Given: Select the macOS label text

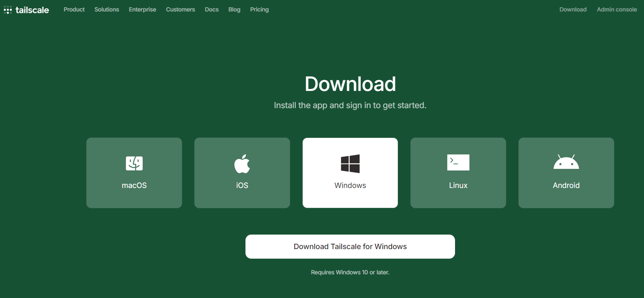Looking at the screenshot, I should coord(134,185).
